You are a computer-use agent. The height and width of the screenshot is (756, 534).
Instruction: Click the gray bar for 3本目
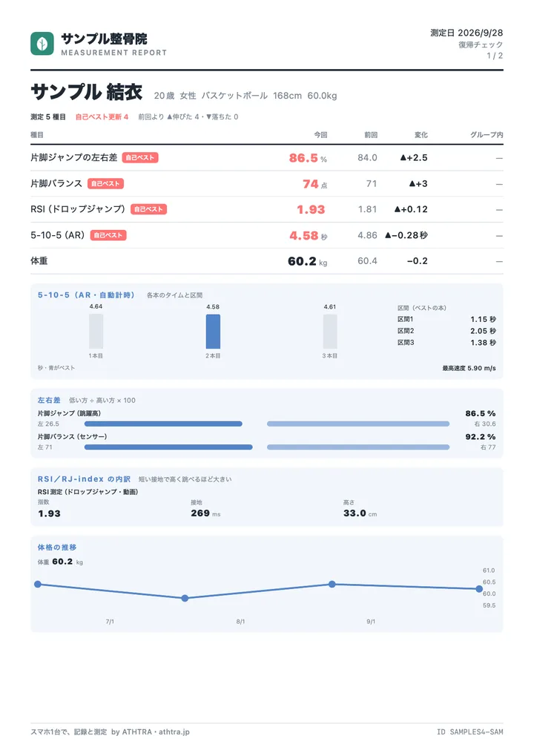(330, 331)
